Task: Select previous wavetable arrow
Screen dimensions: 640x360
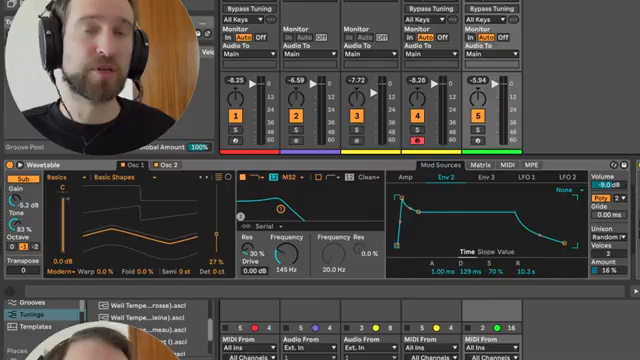Action: [200, 177]
